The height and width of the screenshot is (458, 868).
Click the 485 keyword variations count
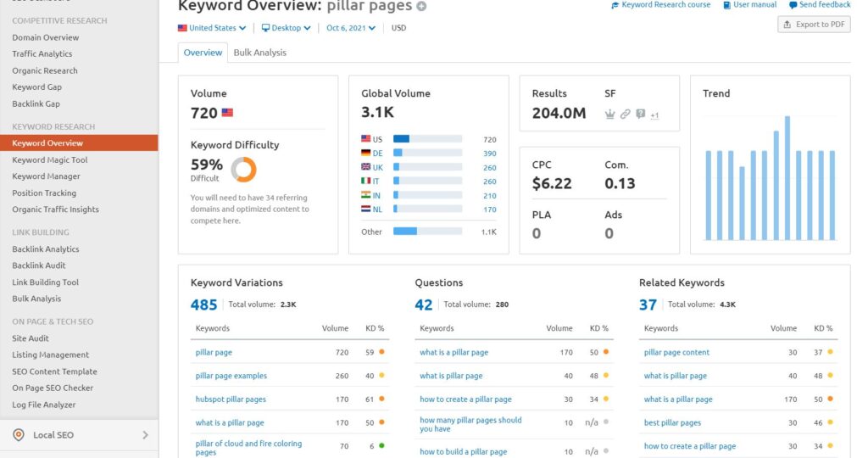coord(203,304)
